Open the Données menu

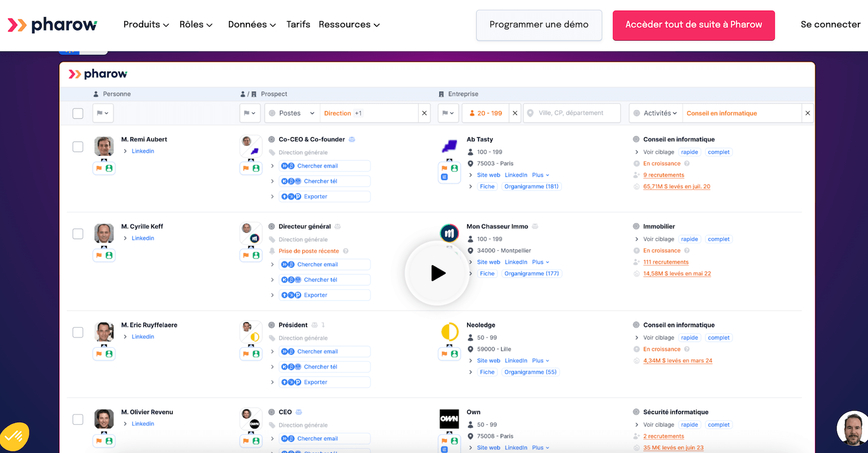pos(252,24)
